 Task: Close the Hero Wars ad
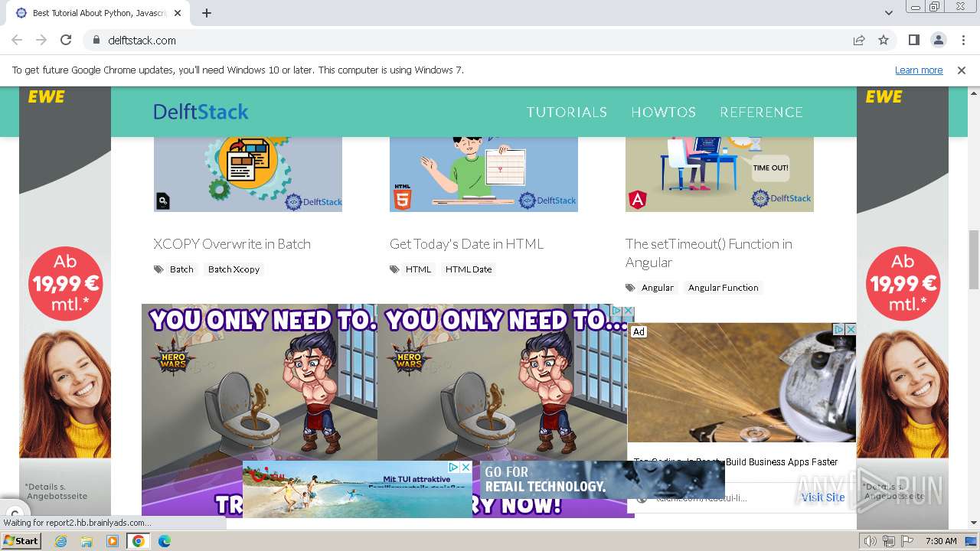629,311
